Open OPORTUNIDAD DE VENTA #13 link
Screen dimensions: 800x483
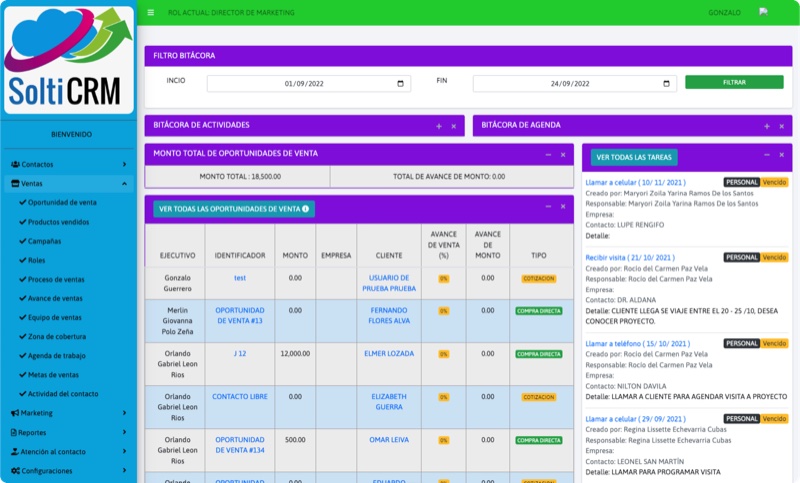click(240, 315)
